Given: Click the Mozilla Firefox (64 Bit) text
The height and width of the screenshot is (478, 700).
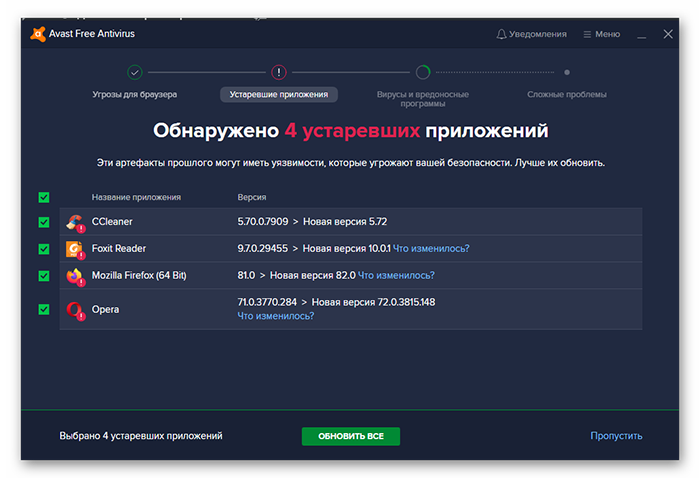Looking at the screenshot, I should pos(139,275).
